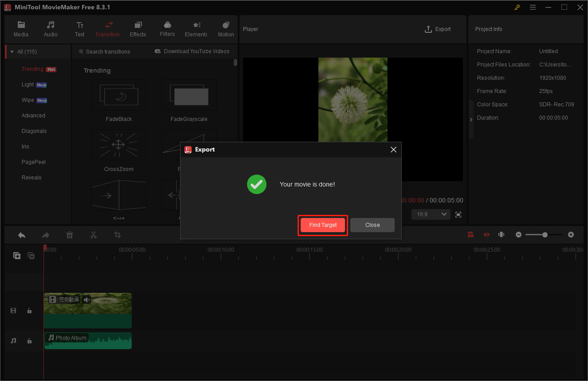Collapse the Project Info panel arrow
588x381 pixels.
click(471, 120)
